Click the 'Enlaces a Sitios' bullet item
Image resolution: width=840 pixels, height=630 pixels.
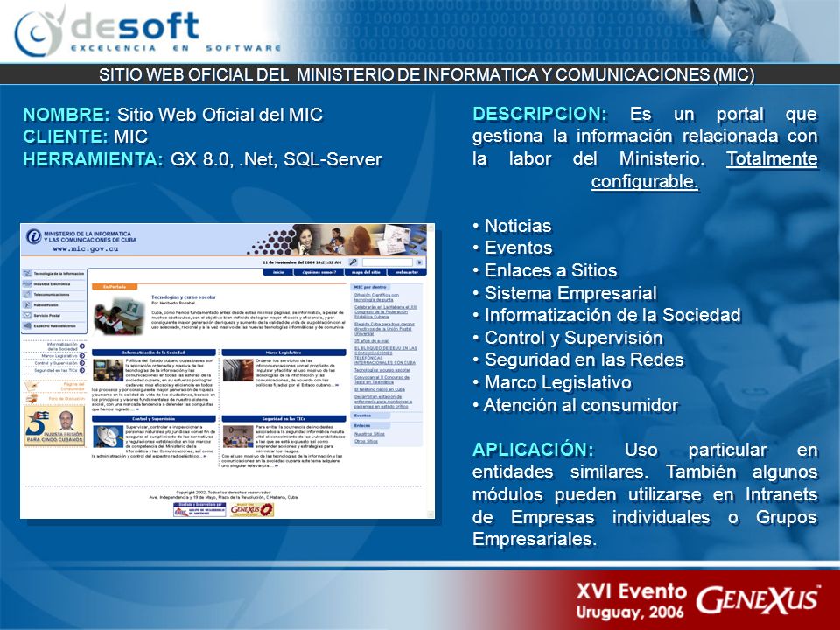click(x=550, y=270)
